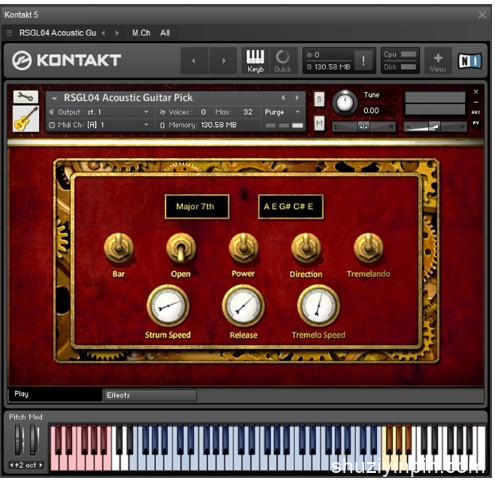This screenshot has width=495, height=481.
Task: Flip the Direction toggle switch
Action: click(x=306, y=248)
